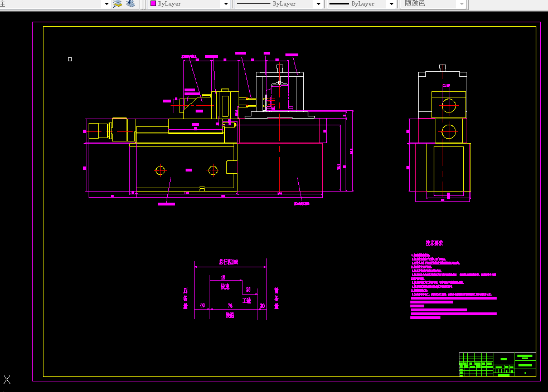Open the lineweight ByLayer dropdown arrow
This screenshot has height=392, width=548.
click(x=391, y=4)
